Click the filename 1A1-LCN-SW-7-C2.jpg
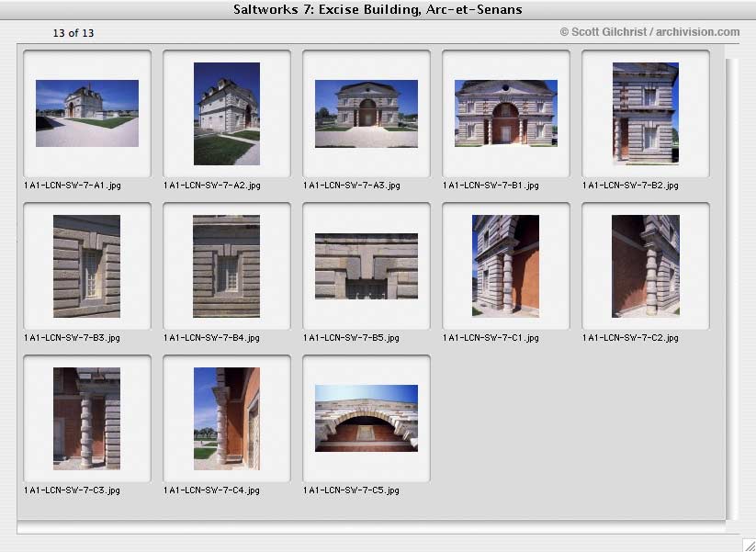 click(630, 338)
